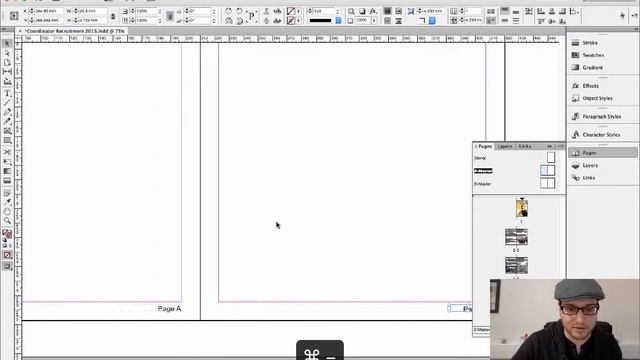Viewport: 640px width, 360px height.
Task: Toggle constrain width and height proportions
Action: 113,16
